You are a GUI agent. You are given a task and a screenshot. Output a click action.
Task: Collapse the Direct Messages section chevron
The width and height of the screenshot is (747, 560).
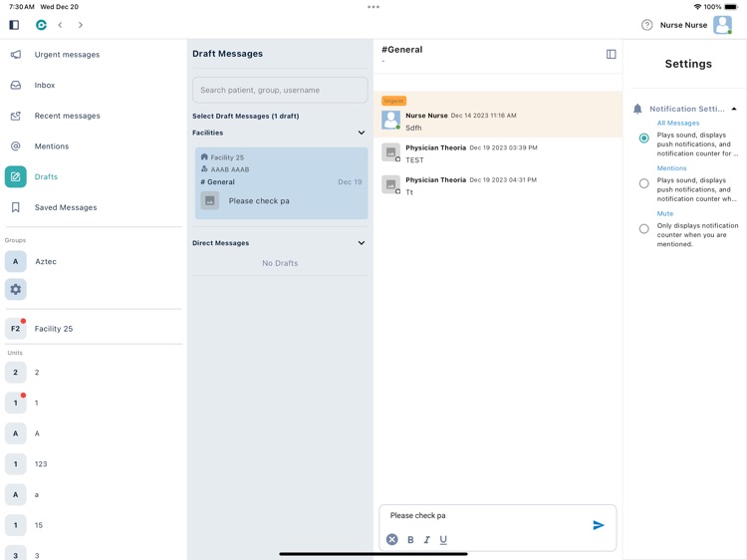[x=362, y=242]
